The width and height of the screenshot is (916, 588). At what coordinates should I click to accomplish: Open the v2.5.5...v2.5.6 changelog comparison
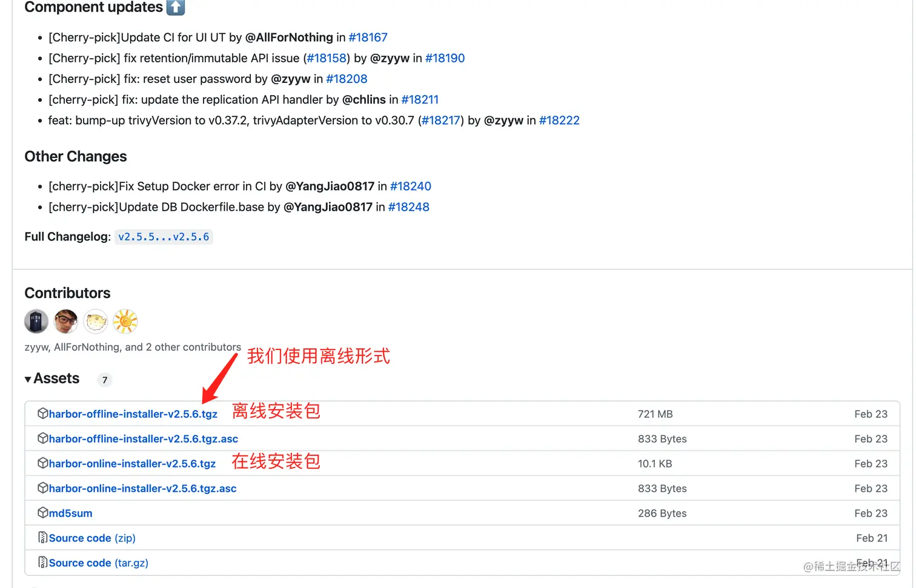pos(164,237)
